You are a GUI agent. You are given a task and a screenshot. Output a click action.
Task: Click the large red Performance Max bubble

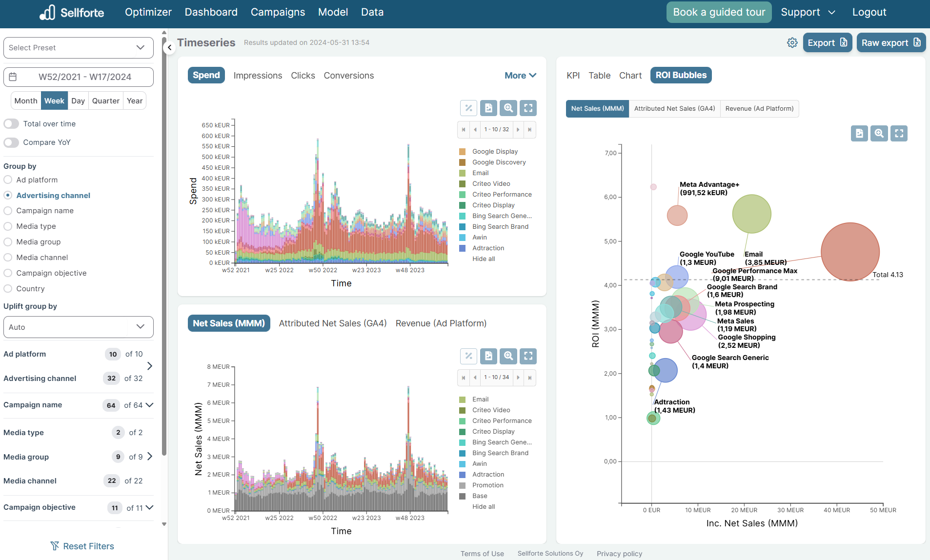click(x=850, y=252)
